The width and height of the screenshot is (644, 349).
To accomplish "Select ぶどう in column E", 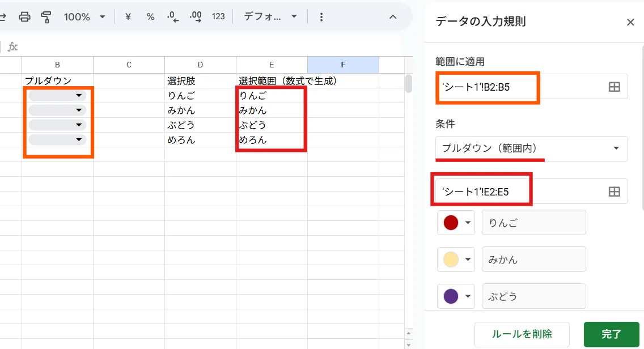I will click(x=272, y=125).
